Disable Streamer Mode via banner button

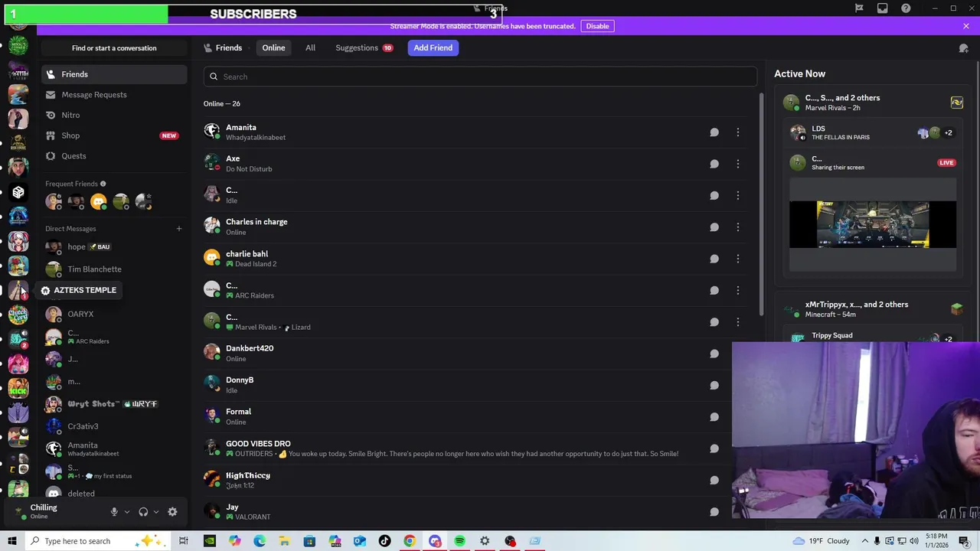pos(597,26)
